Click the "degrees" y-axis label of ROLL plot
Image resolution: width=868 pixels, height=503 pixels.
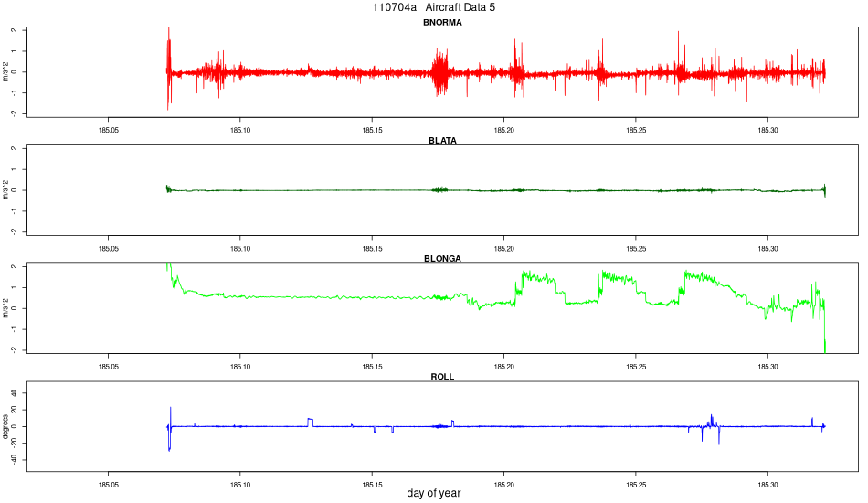pos(5,426)
